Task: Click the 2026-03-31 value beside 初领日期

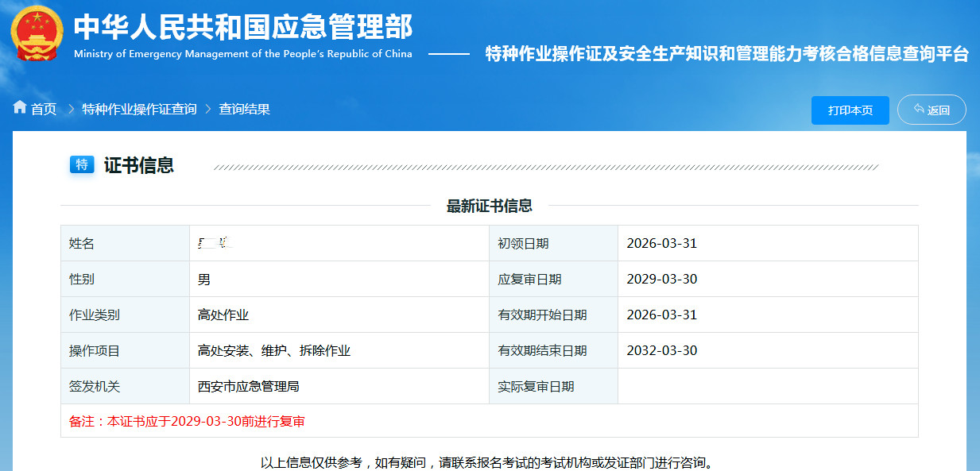Action: (662, 243)
